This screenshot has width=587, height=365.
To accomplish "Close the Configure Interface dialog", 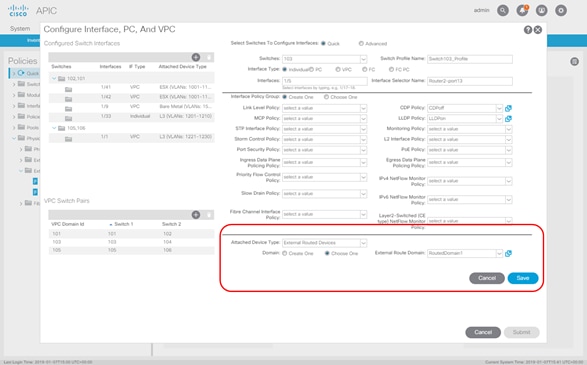I will [538, 30].
